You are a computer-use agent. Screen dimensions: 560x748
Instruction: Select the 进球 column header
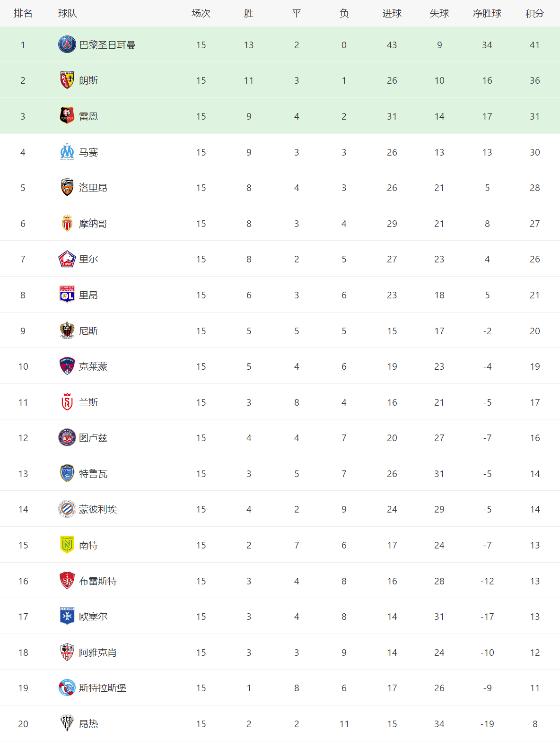click(392, 13)
